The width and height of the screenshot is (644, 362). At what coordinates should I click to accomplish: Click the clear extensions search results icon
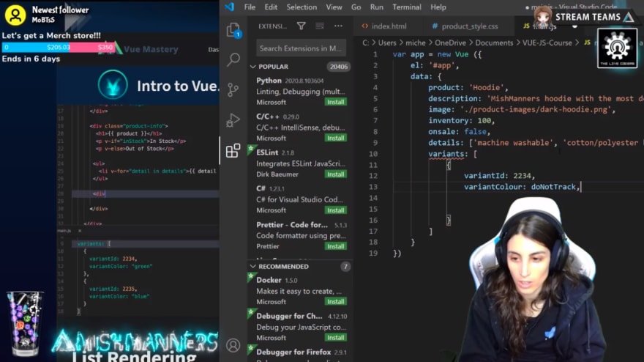[x=320, y=26]
